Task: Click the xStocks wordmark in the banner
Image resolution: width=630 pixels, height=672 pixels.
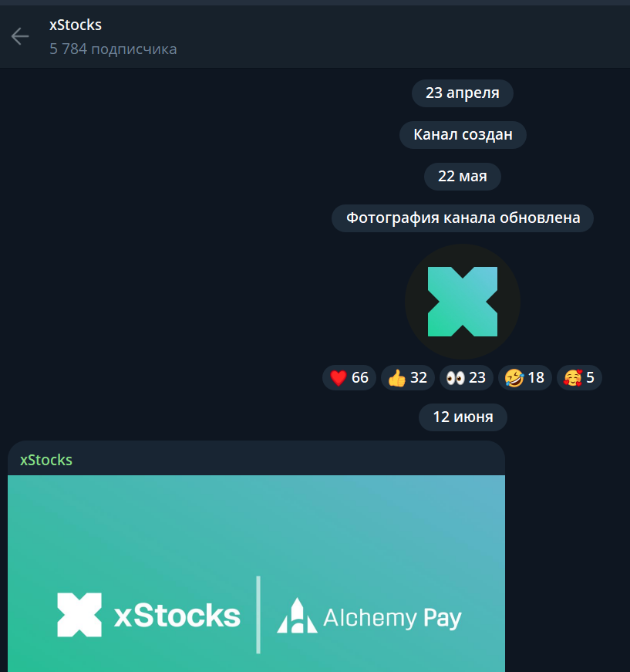Action: click(177, 616)
